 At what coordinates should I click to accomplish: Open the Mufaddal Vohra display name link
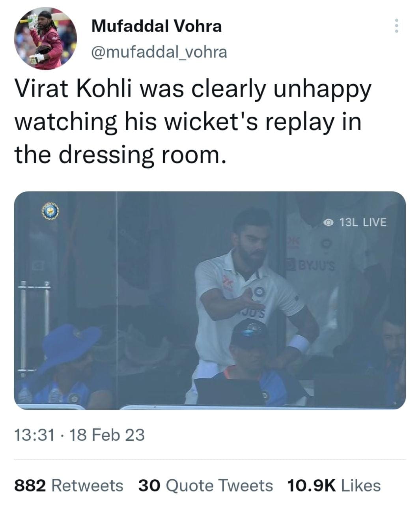[x=157, y=26]
